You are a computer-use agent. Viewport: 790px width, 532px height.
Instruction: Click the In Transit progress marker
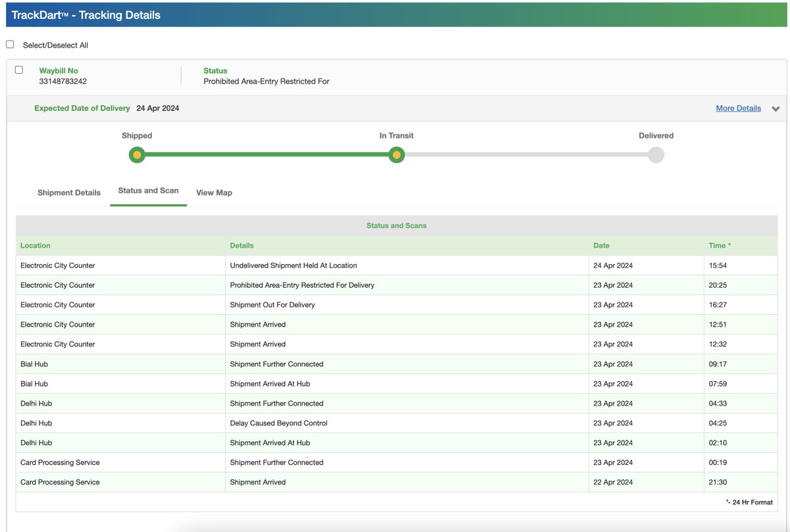[x=396, y=155]
